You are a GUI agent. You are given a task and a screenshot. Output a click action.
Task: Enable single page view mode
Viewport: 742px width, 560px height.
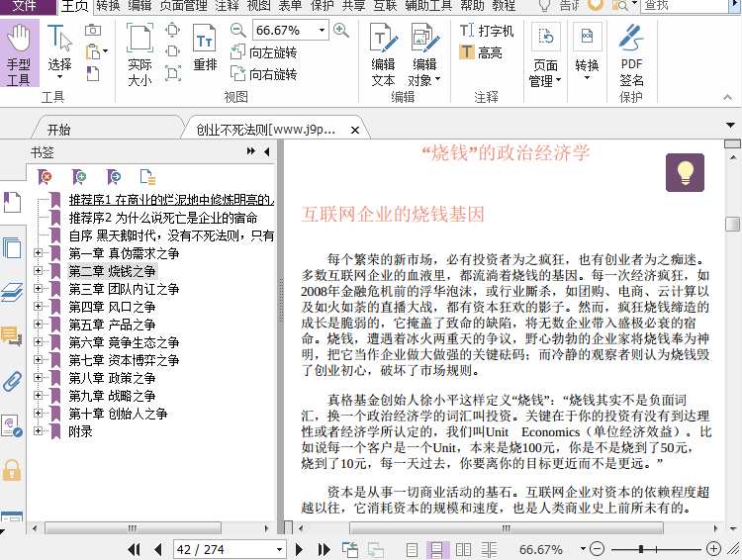413,549
